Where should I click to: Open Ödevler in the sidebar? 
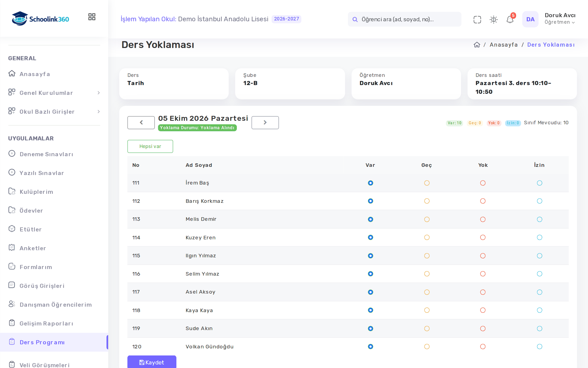[54, 210]
